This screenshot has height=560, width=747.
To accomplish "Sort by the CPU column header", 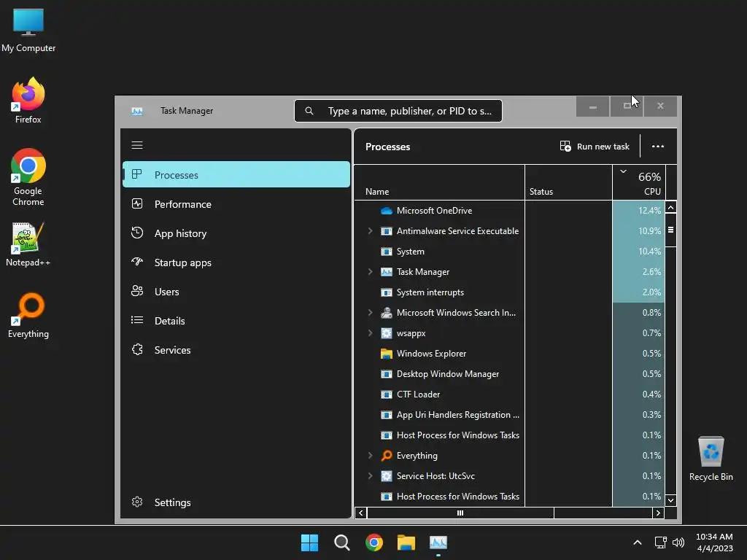I will pyautogui.click(x=638, y=182).
